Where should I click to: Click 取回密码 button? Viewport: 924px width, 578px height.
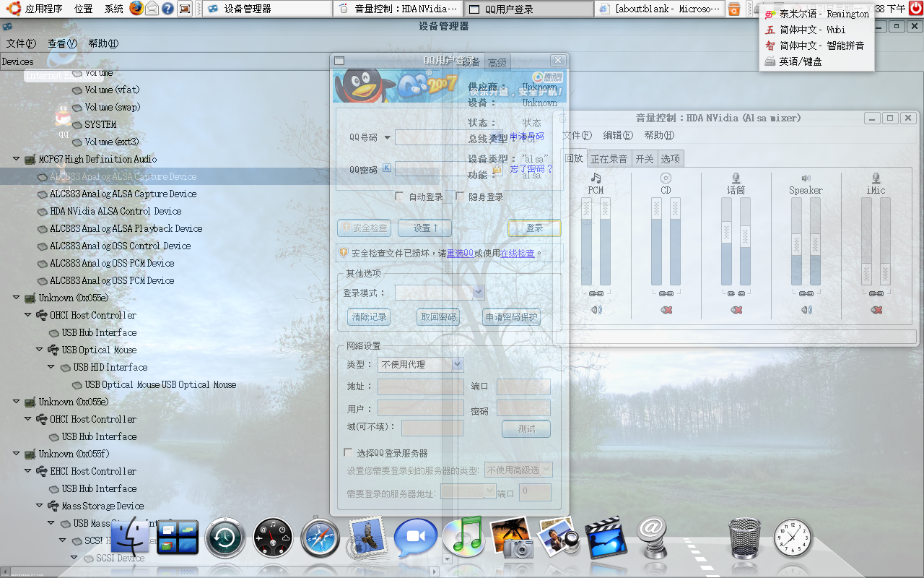[438, 317]
